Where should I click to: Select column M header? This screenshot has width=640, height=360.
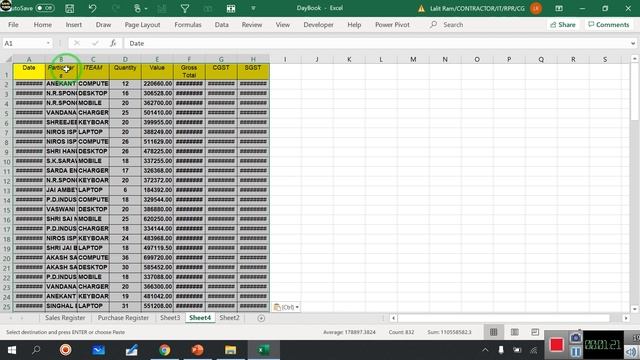(413, 59)
